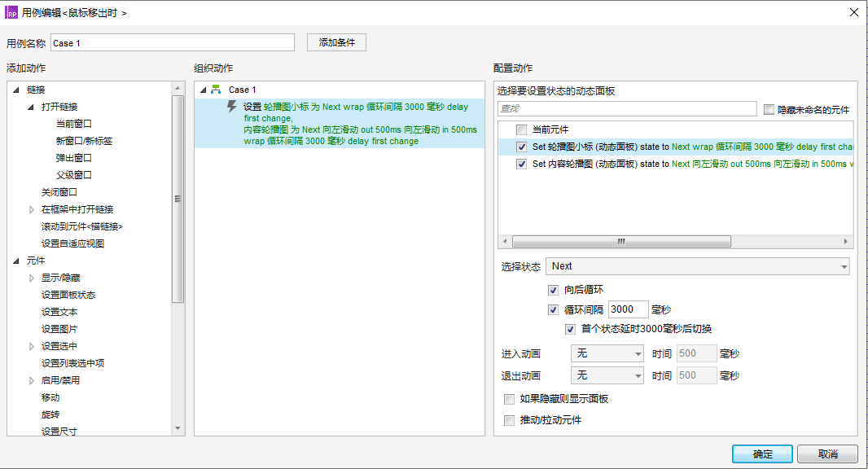Image resolution: width=868 pixels, height=469 pixels.
Task: Expand the 启用/禁用 node
Action: [32, 380]
